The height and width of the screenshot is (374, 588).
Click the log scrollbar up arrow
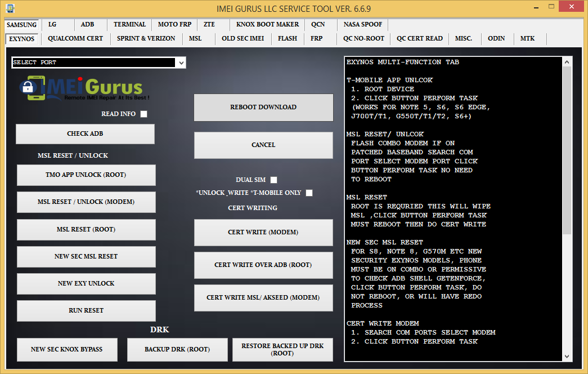(x=567, y=62)
